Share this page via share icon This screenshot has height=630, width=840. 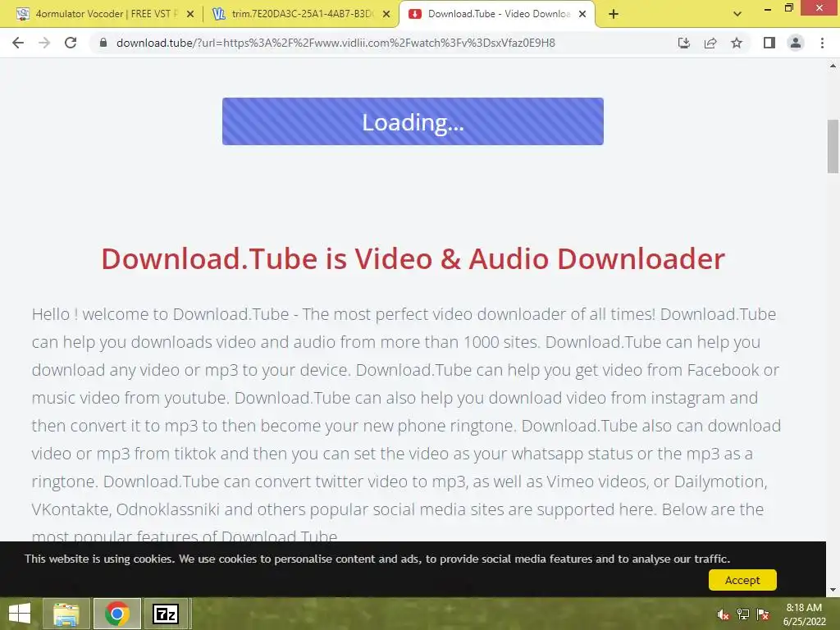coord(710,43)
